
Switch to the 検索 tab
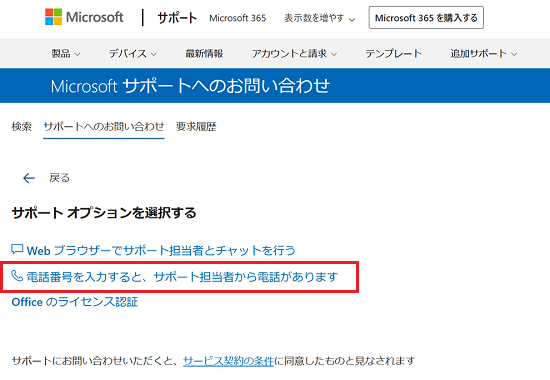[x=22, y=127]
